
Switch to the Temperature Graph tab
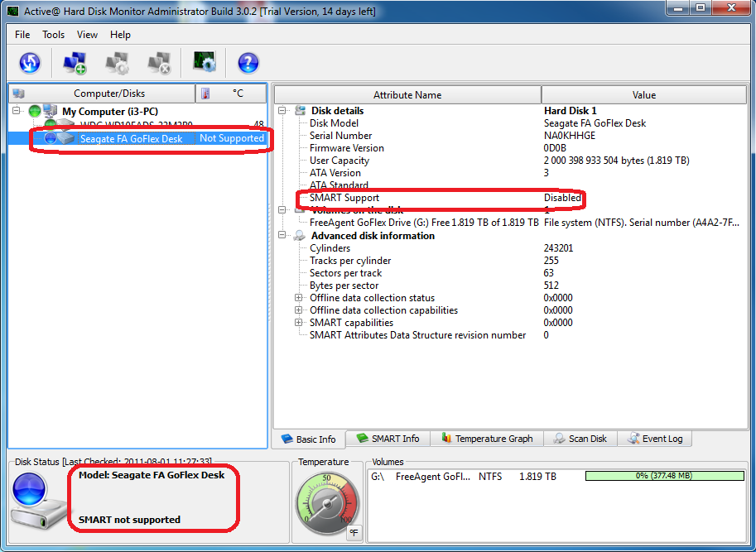point(487,439)
